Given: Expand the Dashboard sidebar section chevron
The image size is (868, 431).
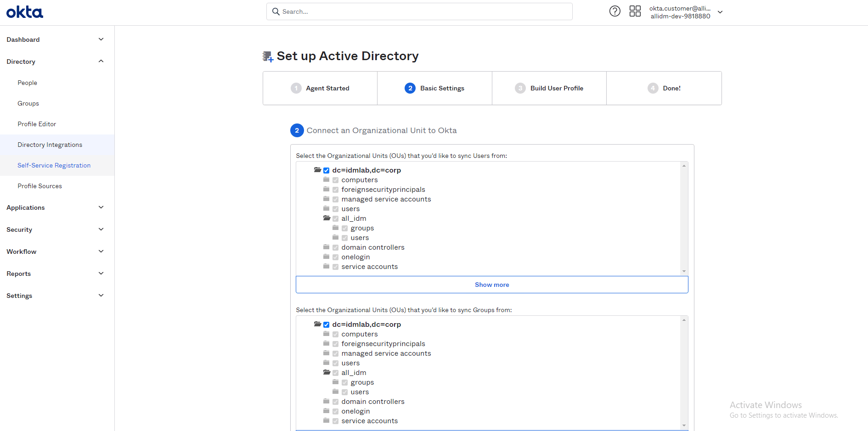Looking at the screenshot, I should pyautogui.click(x=101, y=39).
